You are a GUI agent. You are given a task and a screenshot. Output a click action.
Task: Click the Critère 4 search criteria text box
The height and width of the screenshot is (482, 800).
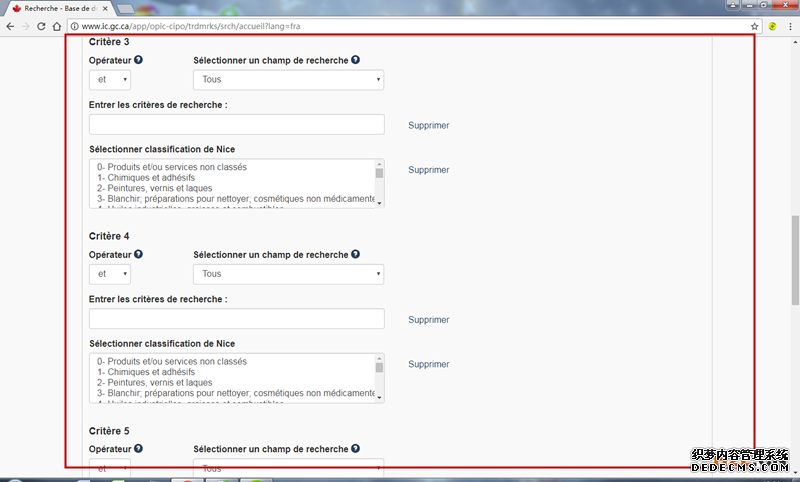click(x=236, y=319)
